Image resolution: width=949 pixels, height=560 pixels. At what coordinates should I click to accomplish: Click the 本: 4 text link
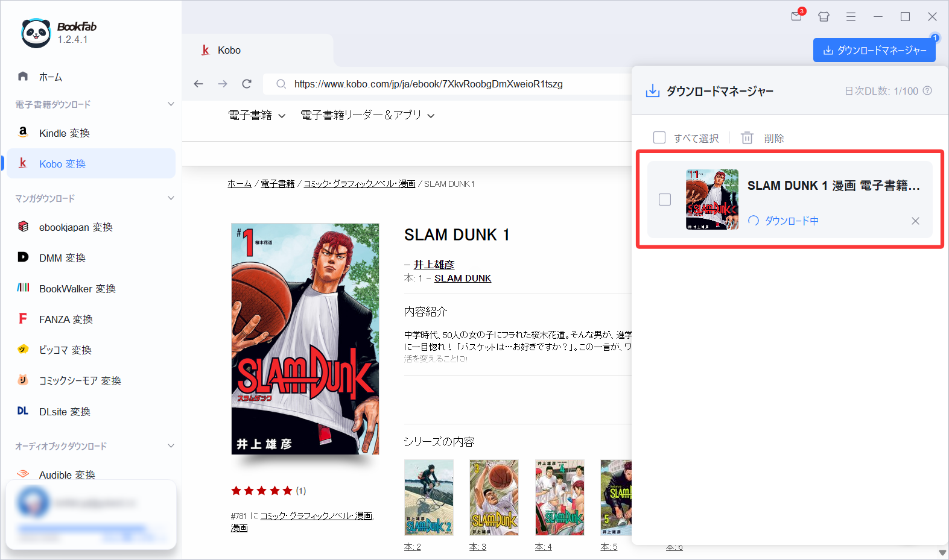(x=544, y=547)
